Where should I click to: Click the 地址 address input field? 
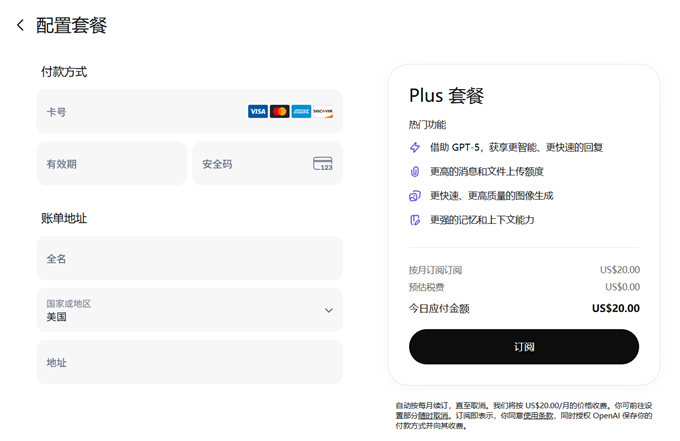pyautogui.click(x=189, y=363)
